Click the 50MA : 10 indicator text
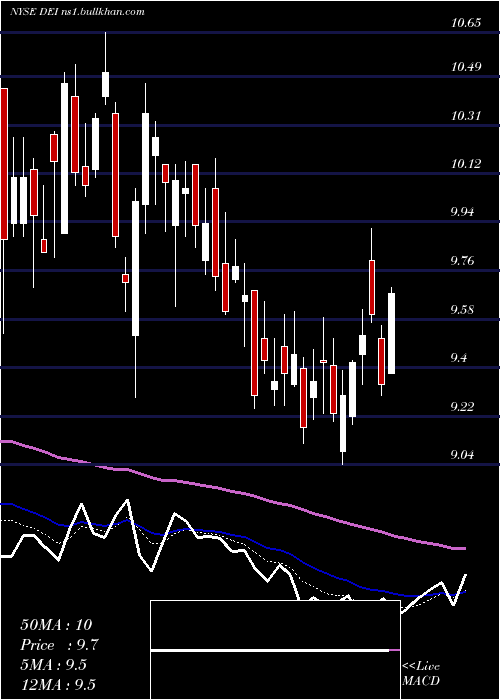 [x=56, y=625]
